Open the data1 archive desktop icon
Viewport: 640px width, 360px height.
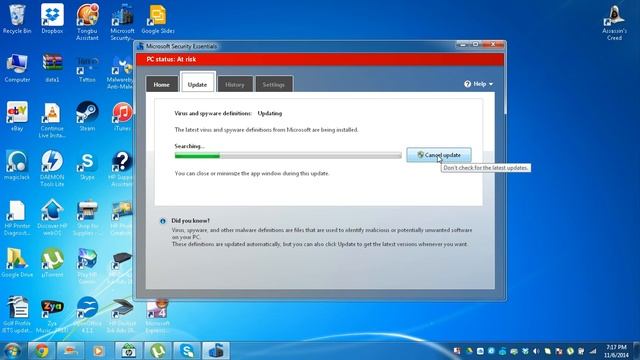[52, 68]
